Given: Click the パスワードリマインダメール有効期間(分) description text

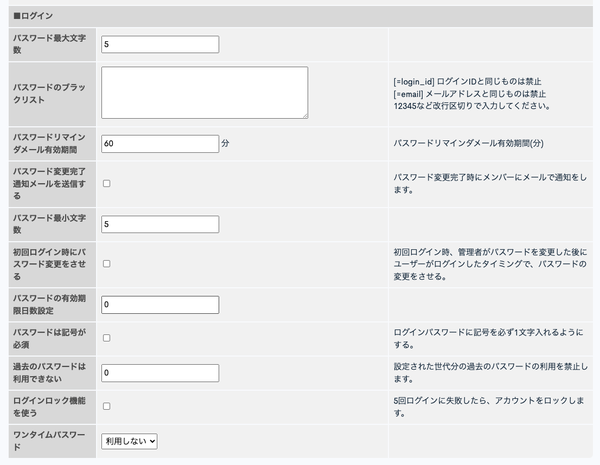Looking at the screenshot, I should [468, 144].
